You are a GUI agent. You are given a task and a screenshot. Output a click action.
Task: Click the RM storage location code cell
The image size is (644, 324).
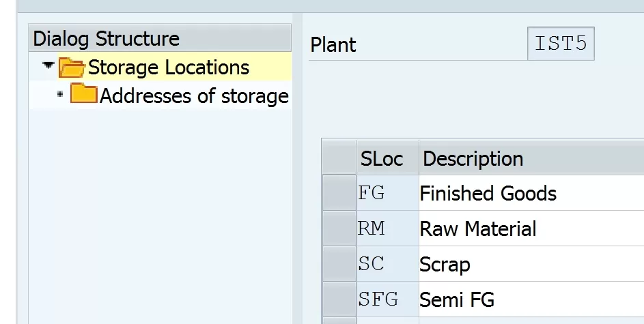click(x=387, y=229)
